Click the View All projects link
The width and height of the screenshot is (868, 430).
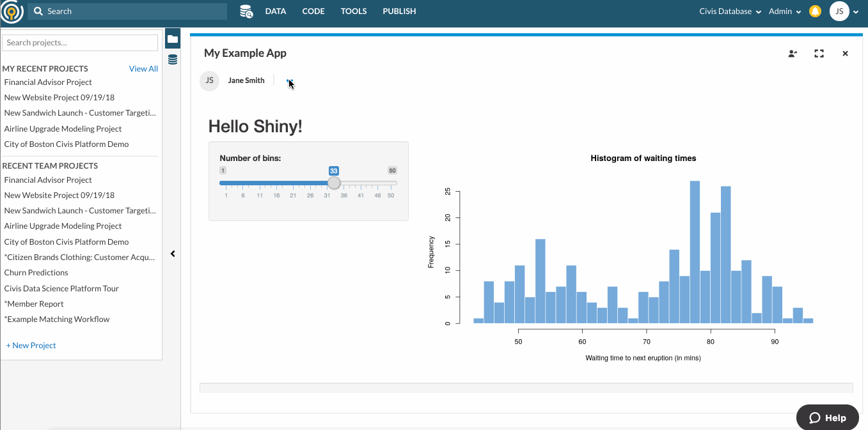143,68
